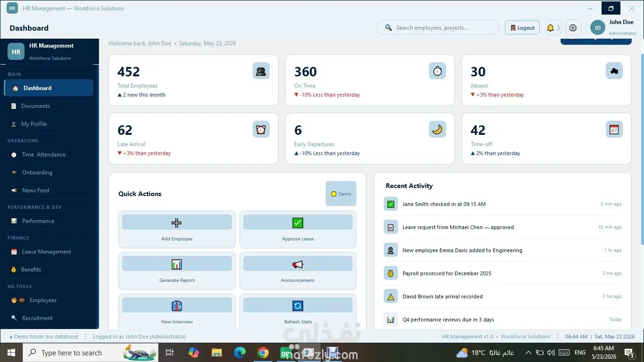Click the Refresh Stats quick action
The width and height of the screenshot is (644, 362).
coord(298,312)
